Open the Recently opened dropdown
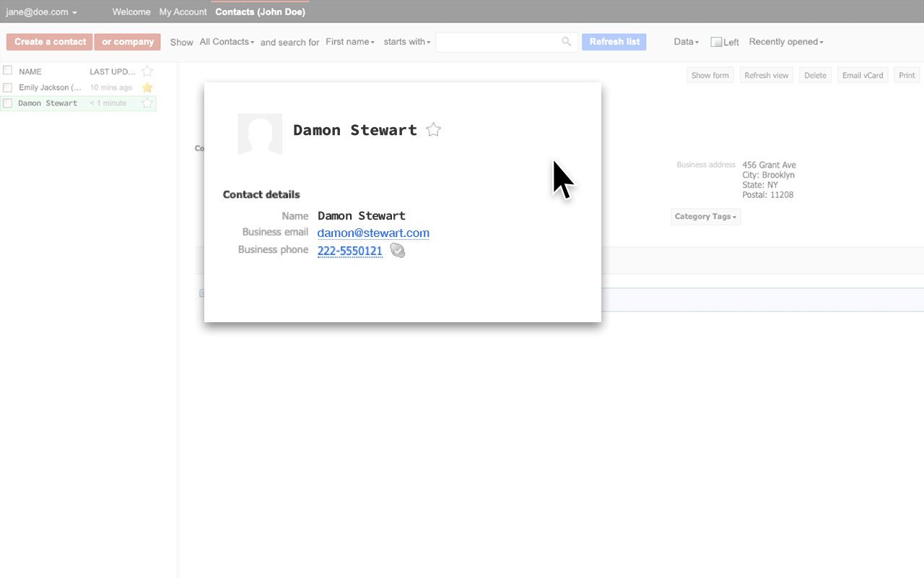Screen dimensions: 924x578 pos(786,42)
